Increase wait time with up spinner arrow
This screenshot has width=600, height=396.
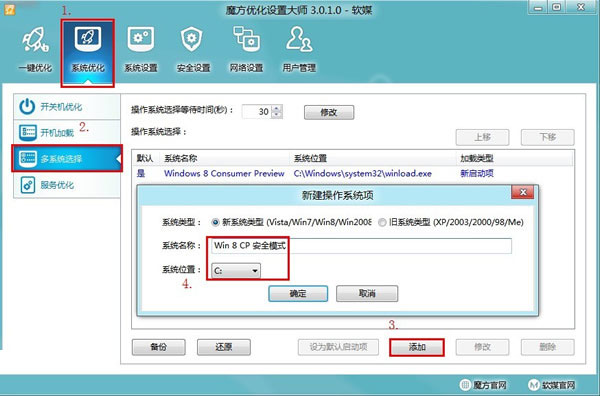coord(277,108)
